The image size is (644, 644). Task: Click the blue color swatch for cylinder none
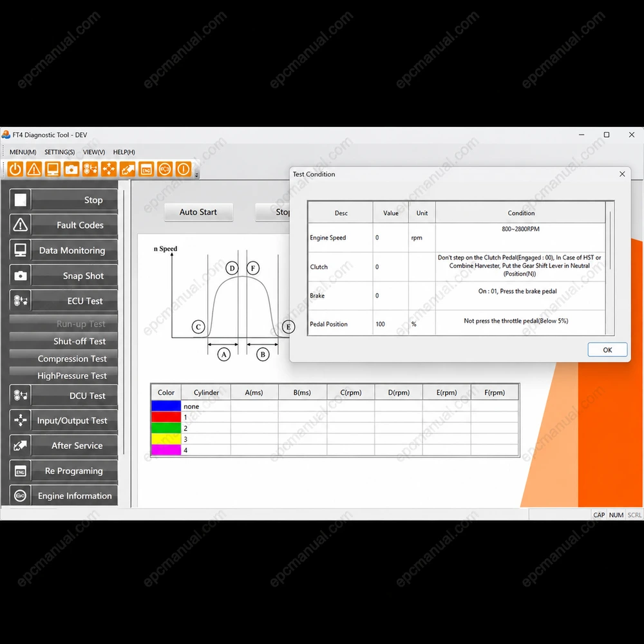[x=166, y=406]
